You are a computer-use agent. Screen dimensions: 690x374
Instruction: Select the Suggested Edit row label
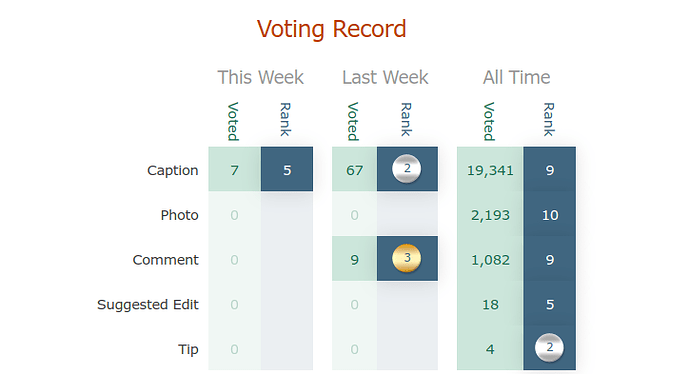[x=148, y=304]
